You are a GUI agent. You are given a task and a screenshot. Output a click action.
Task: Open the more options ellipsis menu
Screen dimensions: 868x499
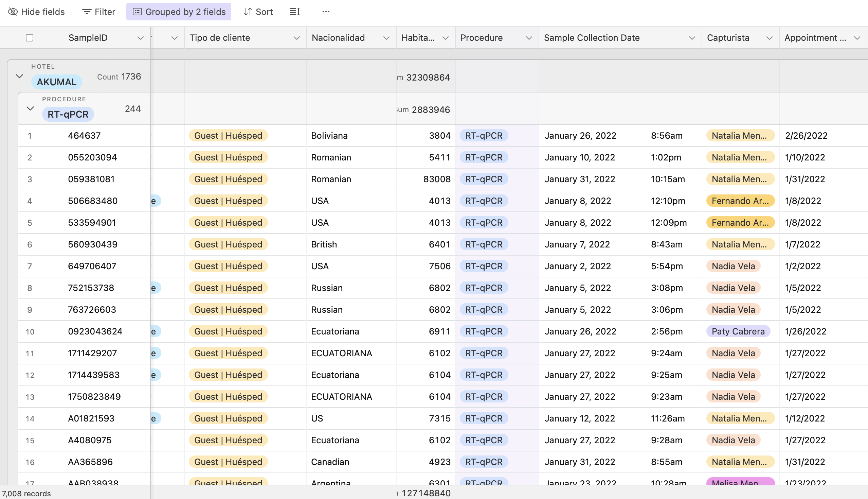pyautogui.click(x=326, y=12)
